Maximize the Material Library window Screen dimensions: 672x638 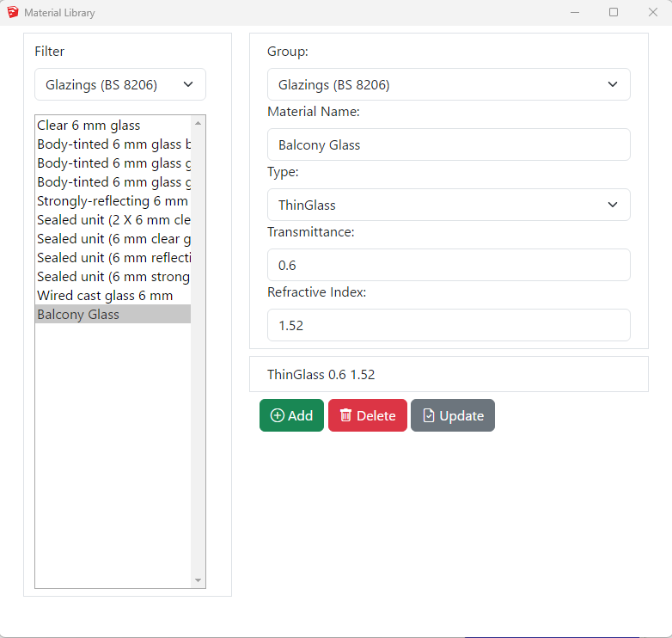point(614,12)
